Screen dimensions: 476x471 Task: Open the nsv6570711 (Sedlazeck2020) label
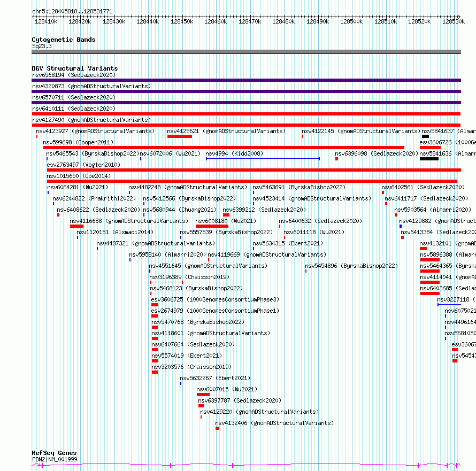[74, 97]
